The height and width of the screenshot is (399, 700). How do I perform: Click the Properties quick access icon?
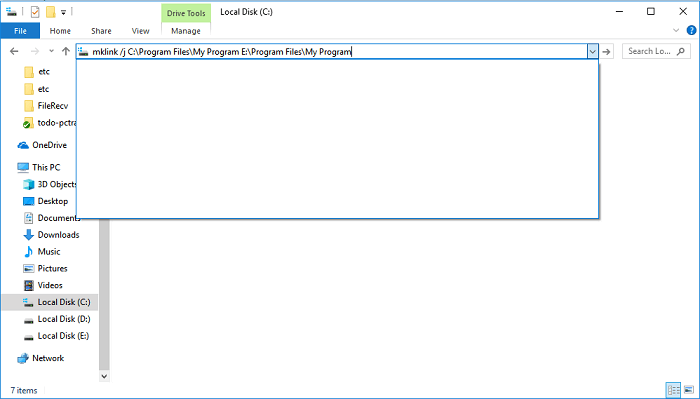pyautogui.click(x=35, y=12)
